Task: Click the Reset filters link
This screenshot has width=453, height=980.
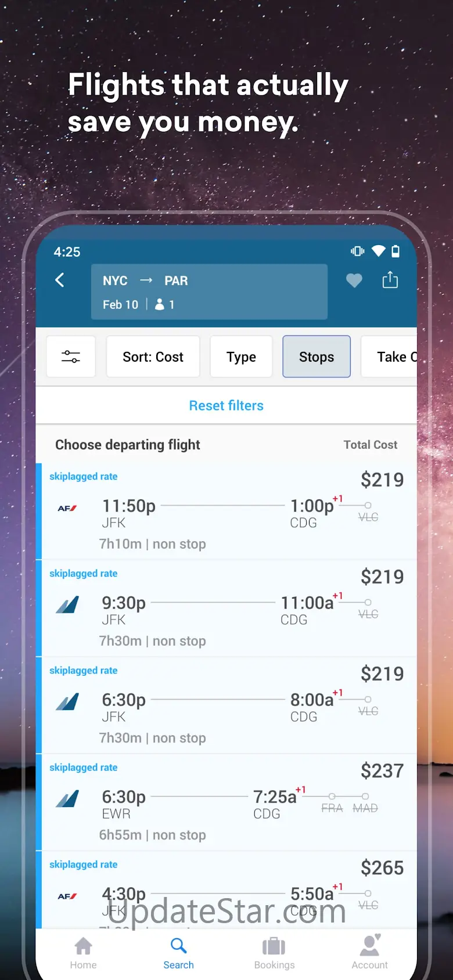Action: click(227, 405)
